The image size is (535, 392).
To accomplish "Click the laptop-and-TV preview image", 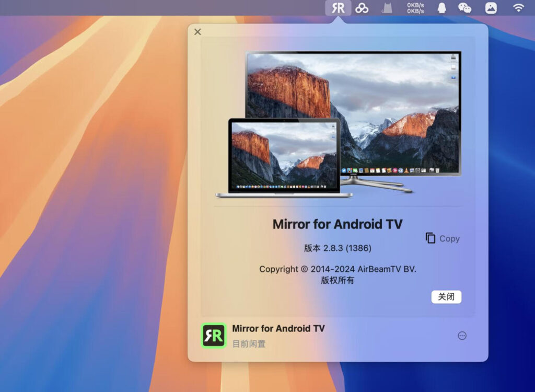I will tap(337, 125).
